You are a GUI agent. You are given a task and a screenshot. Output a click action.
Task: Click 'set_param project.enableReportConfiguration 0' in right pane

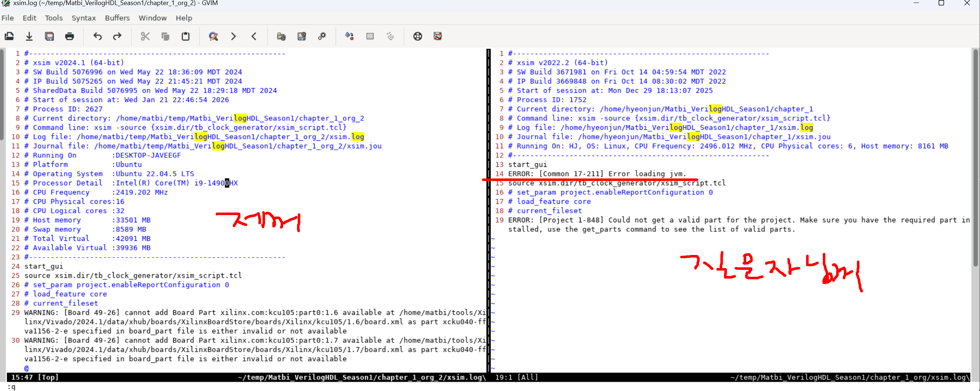click(615, 192)
